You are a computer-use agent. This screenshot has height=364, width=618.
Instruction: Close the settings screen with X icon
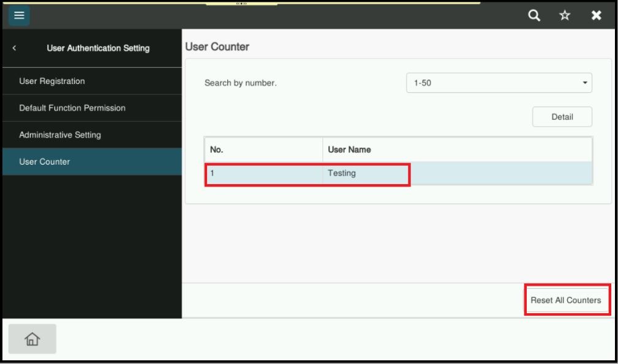(596, 15)
